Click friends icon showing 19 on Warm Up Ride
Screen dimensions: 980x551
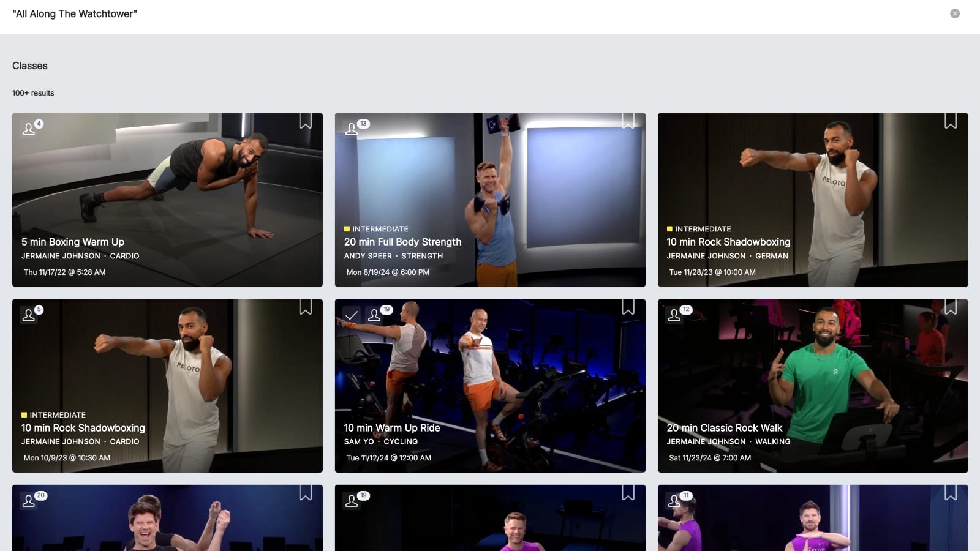tap(374, 315)
